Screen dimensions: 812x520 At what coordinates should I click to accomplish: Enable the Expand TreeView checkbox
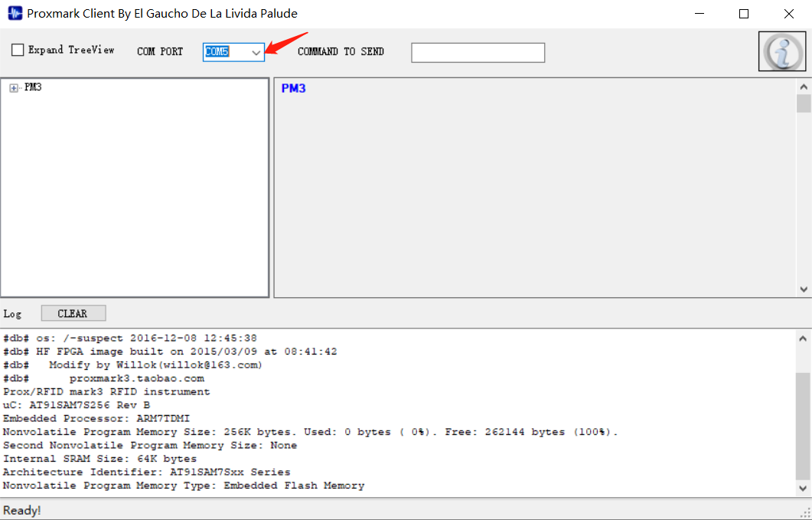click(18, 50)
